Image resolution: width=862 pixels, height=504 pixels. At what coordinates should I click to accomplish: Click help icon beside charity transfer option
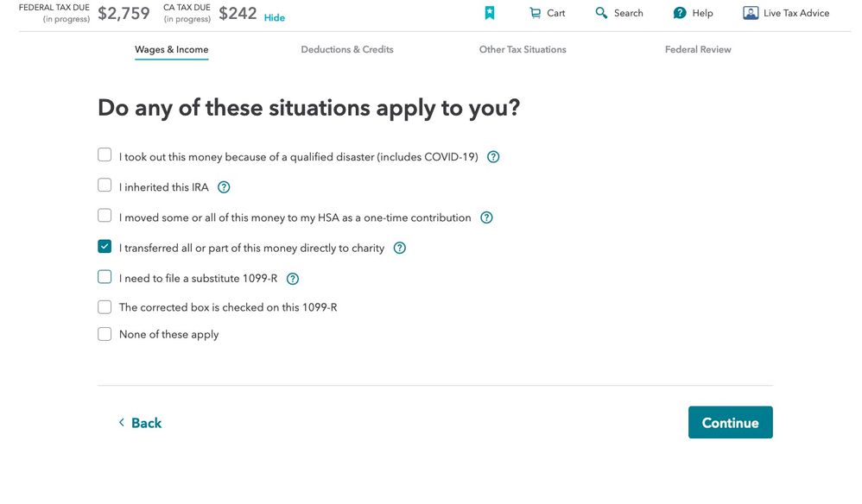point(400,249)
